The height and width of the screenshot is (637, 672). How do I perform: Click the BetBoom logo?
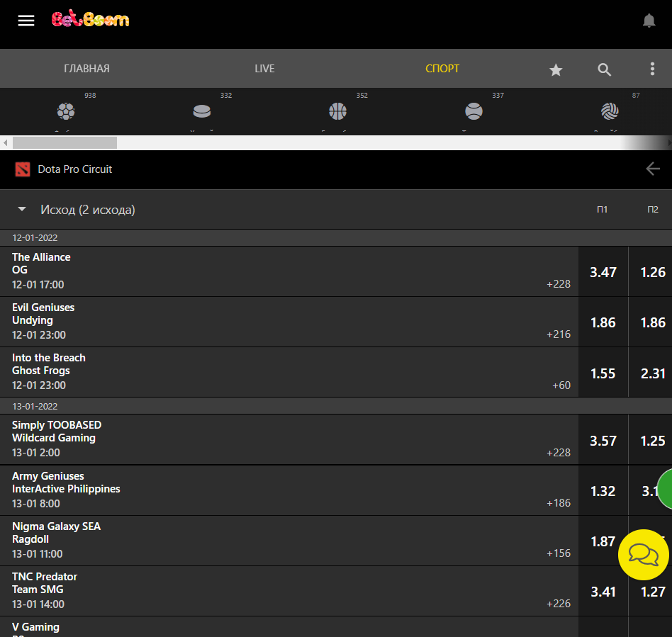click(91, 19)
